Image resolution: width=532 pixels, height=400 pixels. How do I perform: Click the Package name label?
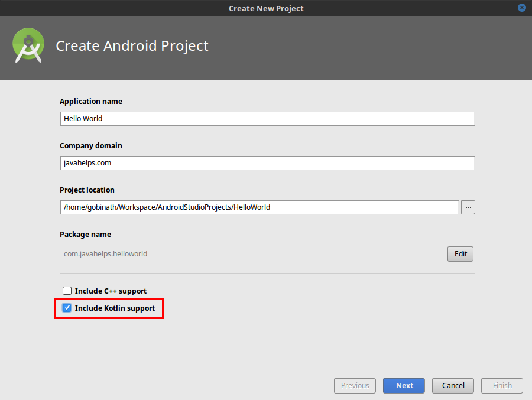pos(86,235)
